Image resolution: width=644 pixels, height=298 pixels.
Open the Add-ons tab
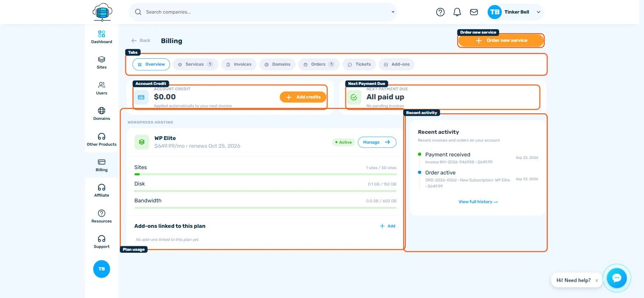coord(397,64)
